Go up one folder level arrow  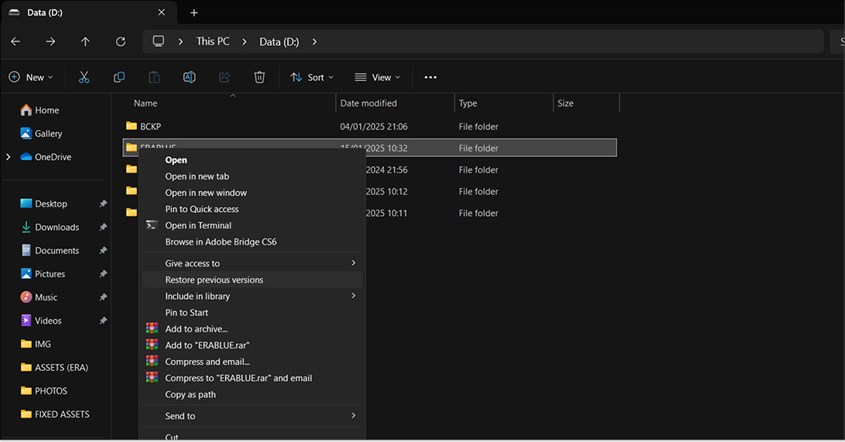pyautogui.click(x=85, y=42)
